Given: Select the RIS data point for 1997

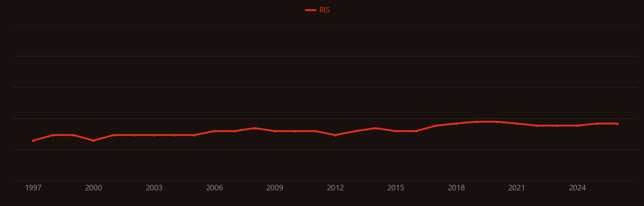Looking at the screenshot, I should [33, 141].
